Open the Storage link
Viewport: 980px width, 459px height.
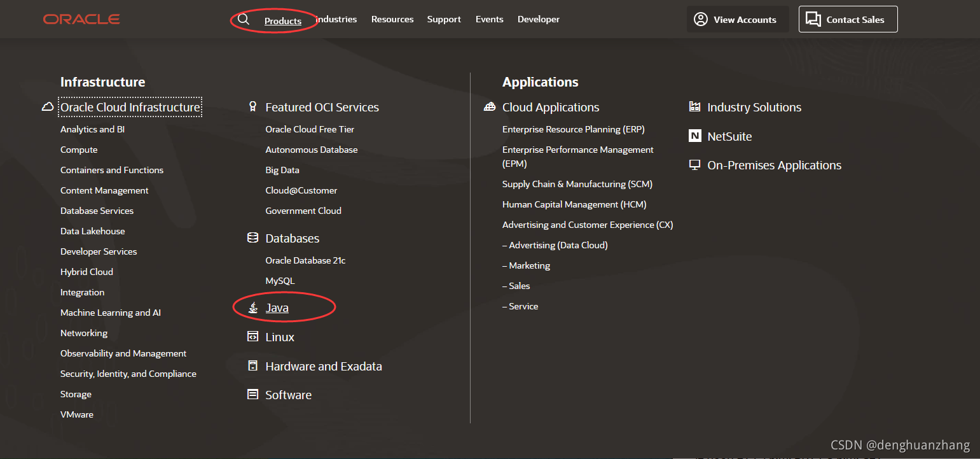pyautogui.click(x=76, y=394)
